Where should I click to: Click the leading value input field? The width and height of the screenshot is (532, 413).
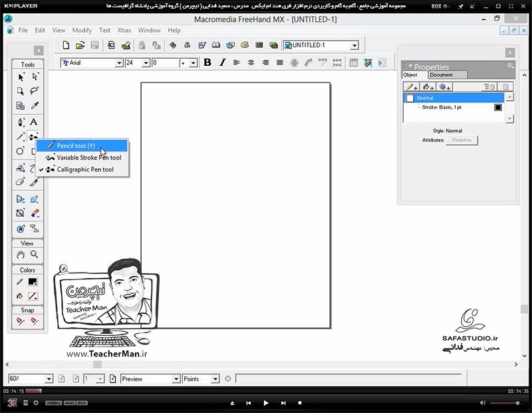click(x=165, y=63)
